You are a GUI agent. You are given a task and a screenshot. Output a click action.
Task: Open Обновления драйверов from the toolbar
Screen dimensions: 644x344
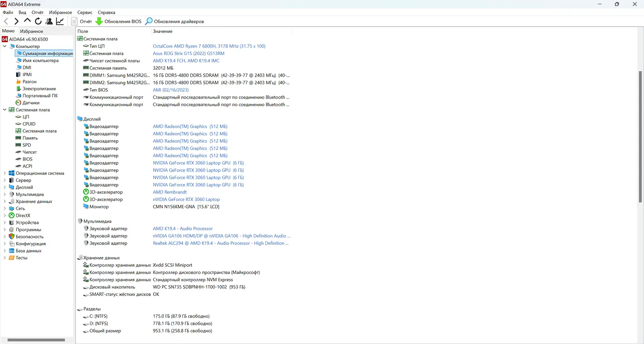(175, 21)
